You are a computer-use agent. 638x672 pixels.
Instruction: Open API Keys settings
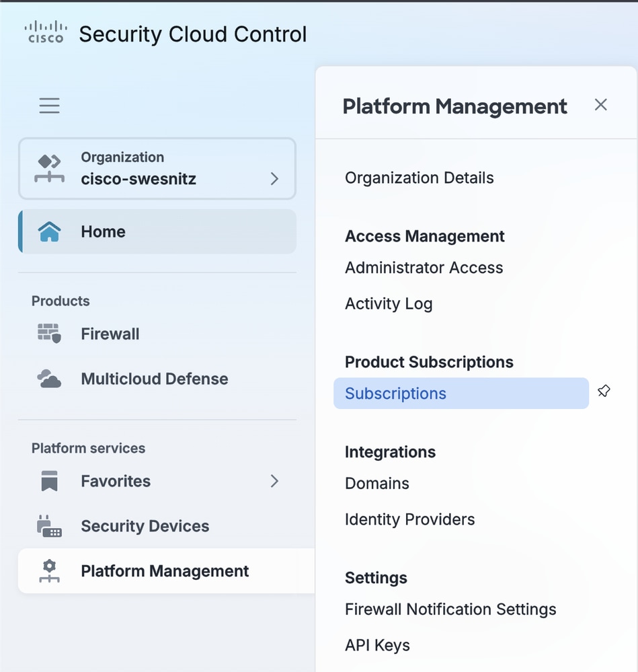[x=377, y=645]
